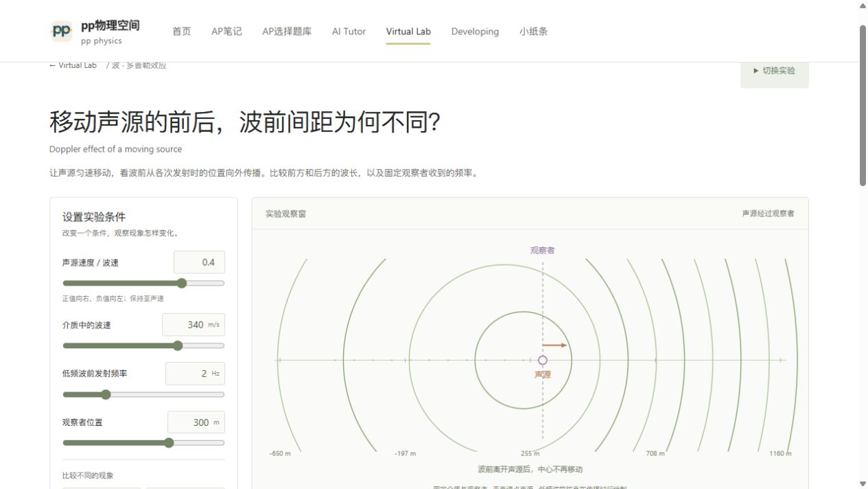Screen dimensions: 868x489
Task: Click the 1160 m axis label
Action: (780, 453)
